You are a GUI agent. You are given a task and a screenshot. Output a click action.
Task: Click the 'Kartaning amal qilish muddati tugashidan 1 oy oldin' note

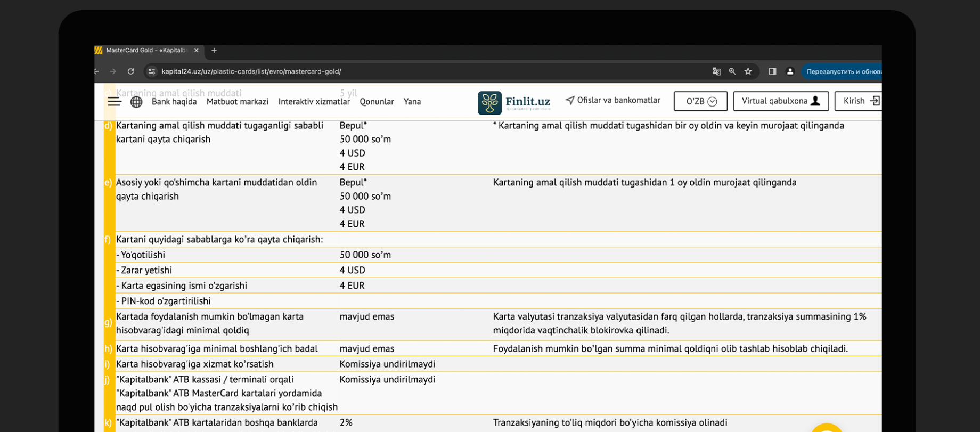645,182
